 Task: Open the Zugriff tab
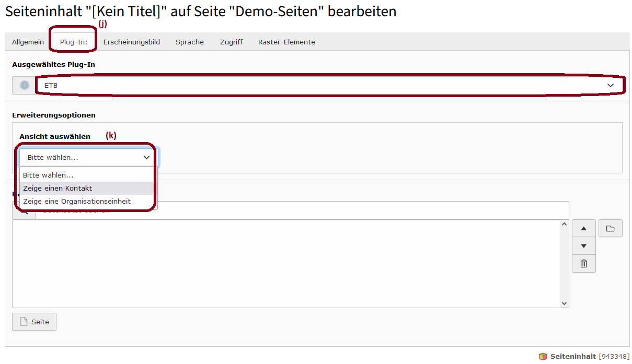[231, 42]
